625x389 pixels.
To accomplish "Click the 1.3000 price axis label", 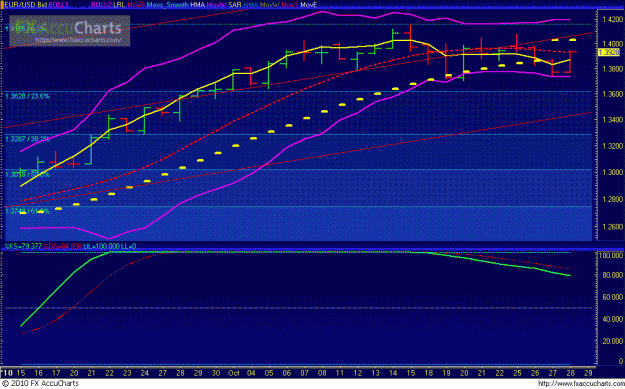I will [612, 172].
